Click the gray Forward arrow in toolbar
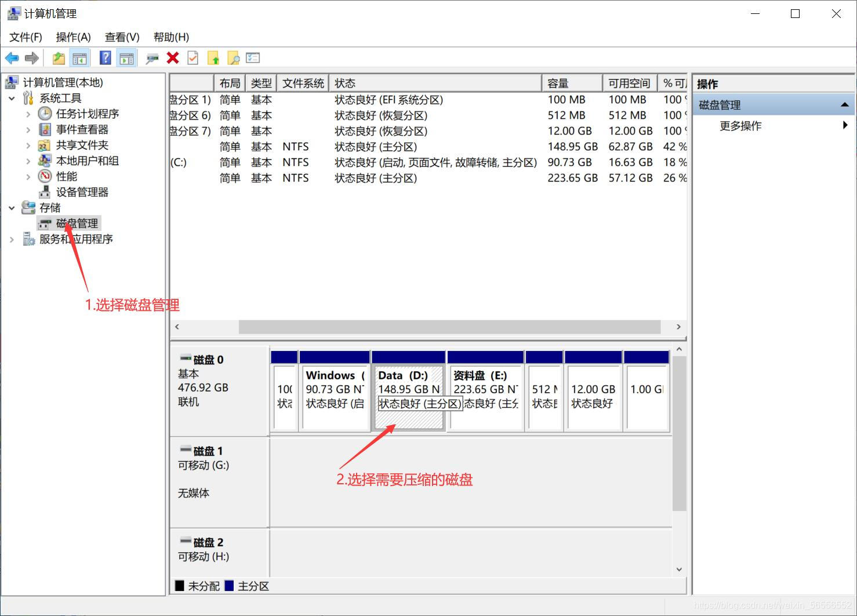The height and width of the screenshot is (616, 857). pos(32,58)
